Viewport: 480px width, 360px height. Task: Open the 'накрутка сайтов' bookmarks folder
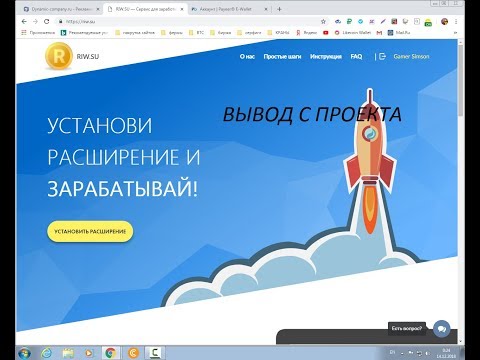click(x=135, y=33)
